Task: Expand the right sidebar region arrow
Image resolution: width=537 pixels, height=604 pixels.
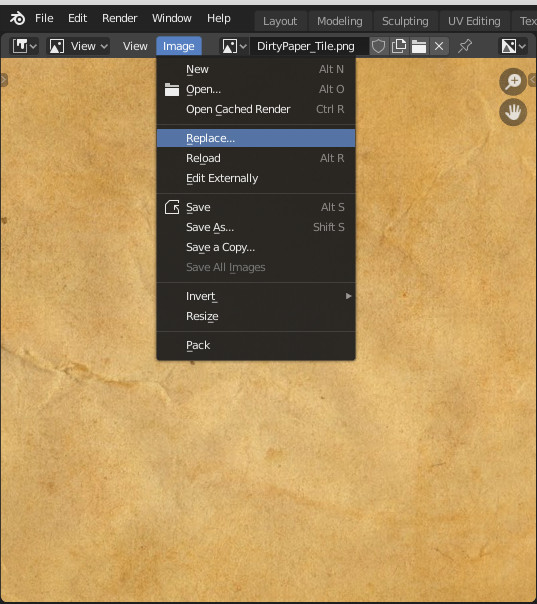Action: (533, 80)
